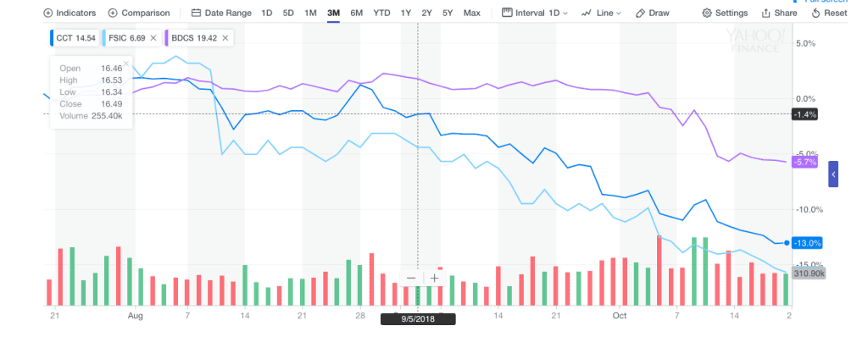The width and height of the screenshot is (868, 337).
Task: Open the Date Range picker
Action: pyautogui.click(x=221, y=13)
